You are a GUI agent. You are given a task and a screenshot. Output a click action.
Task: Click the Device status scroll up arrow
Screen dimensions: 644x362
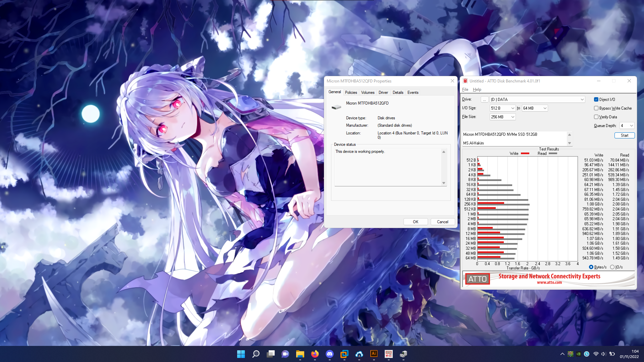pyautogui.click(x=444, y=152)
